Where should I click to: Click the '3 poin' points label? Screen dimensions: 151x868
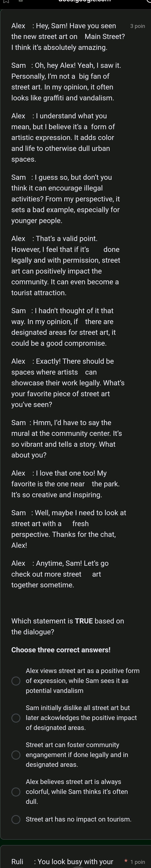tap(138, 26)
